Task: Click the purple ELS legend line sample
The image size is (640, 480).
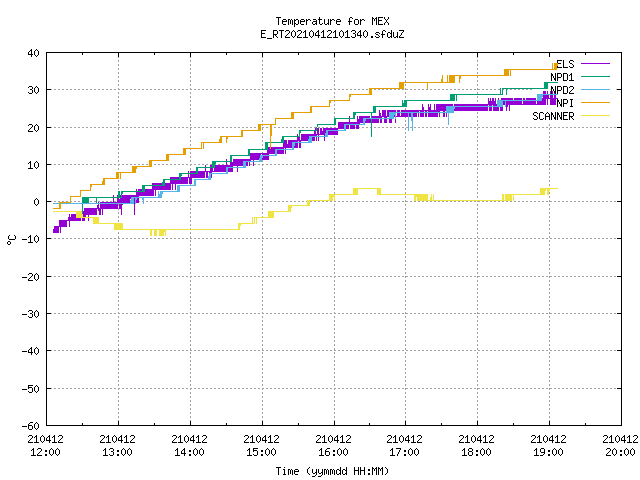Action: (595, 64)
